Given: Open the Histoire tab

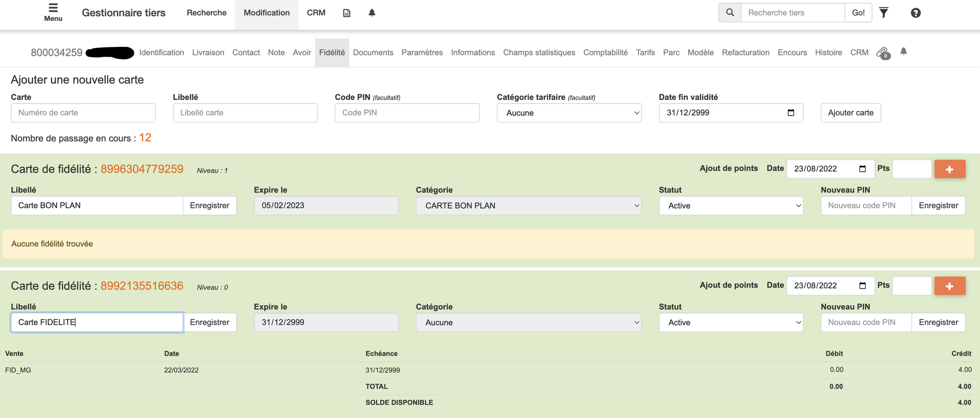Looking at the screenshot, I should pos(828,53).
